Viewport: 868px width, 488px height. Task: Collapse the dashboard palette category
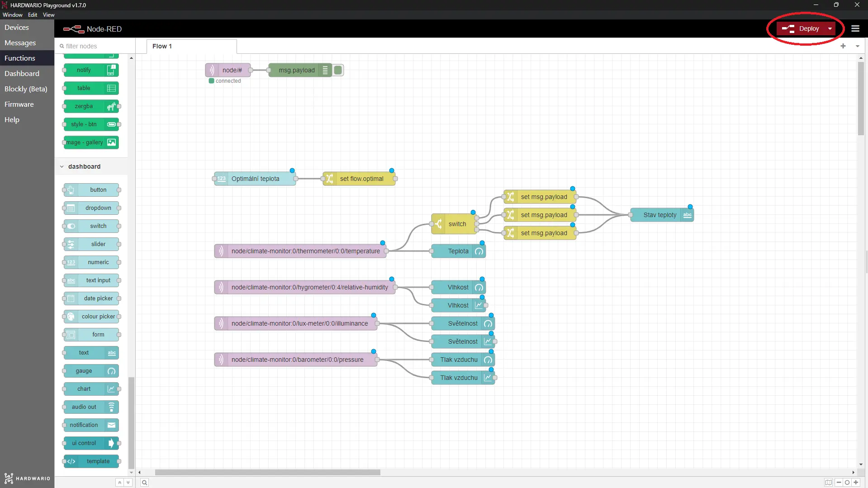(x=91, y=166)
